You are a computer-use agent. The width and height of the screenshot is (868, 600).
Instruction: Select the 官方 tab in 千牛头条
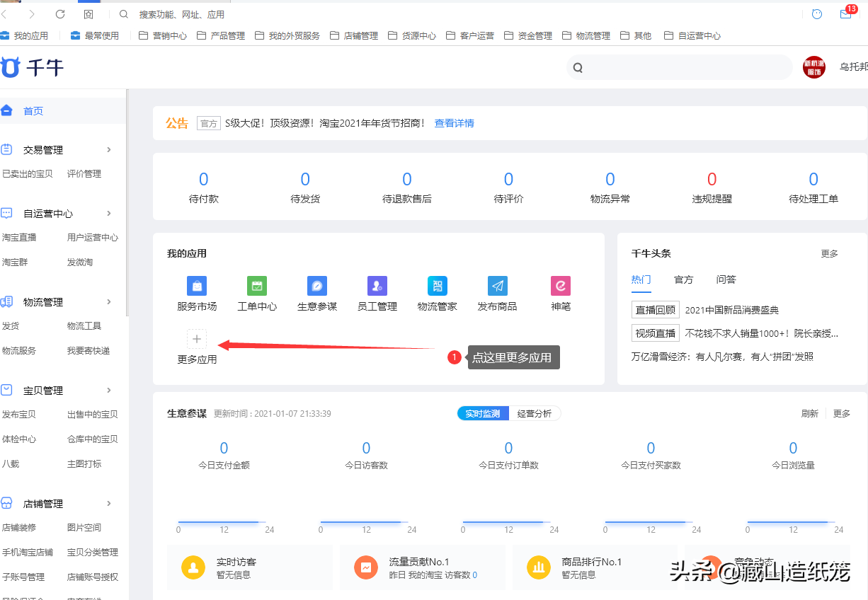[683, 279]
